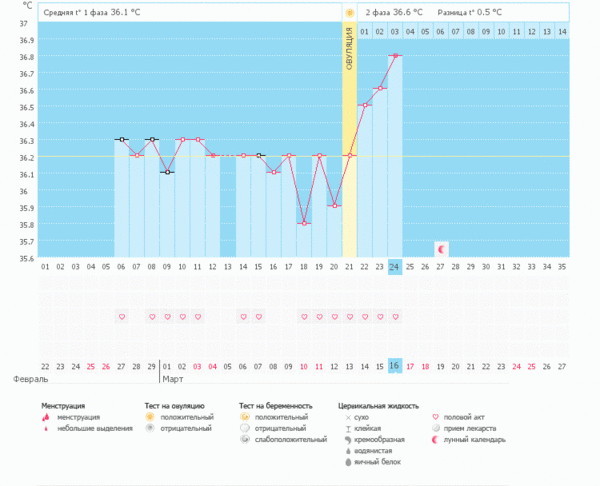Click the 'Тест на овуляцию' legend heading

(174, 406)
